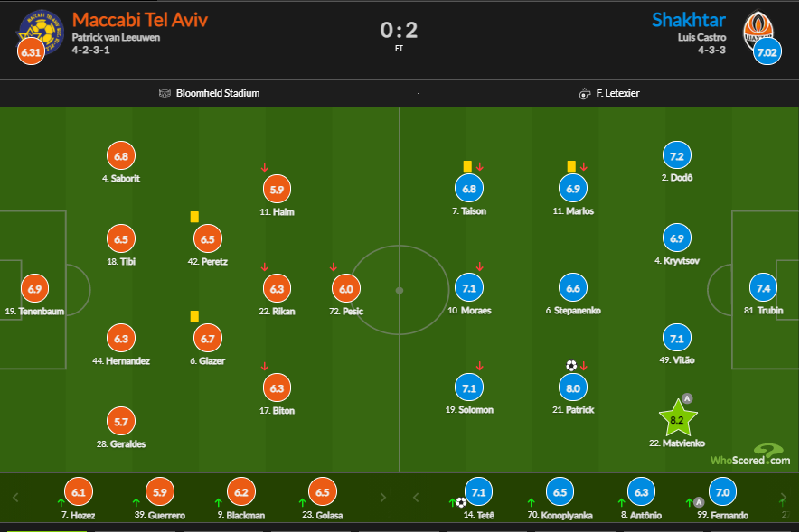Click the Maccabi Tel Aviv club crest
Viewport: 800px width, 532px height.
tap(35, 30)
